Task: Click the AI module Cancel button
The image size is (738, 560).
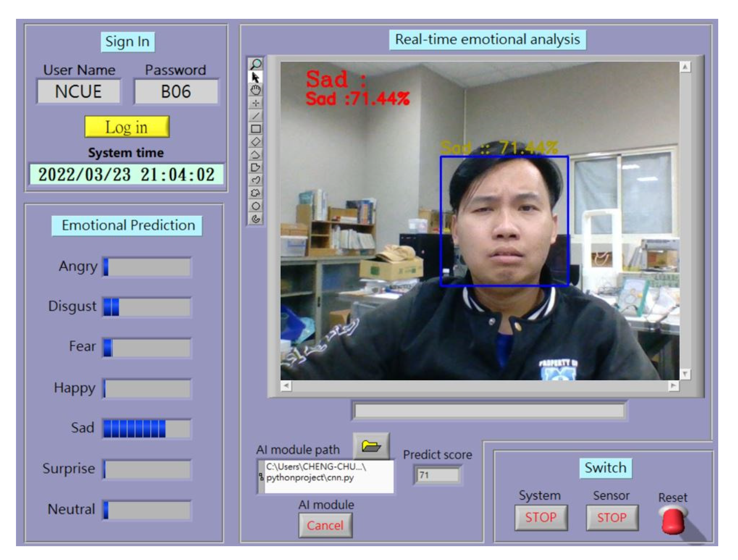Action: tap(325, 525)
